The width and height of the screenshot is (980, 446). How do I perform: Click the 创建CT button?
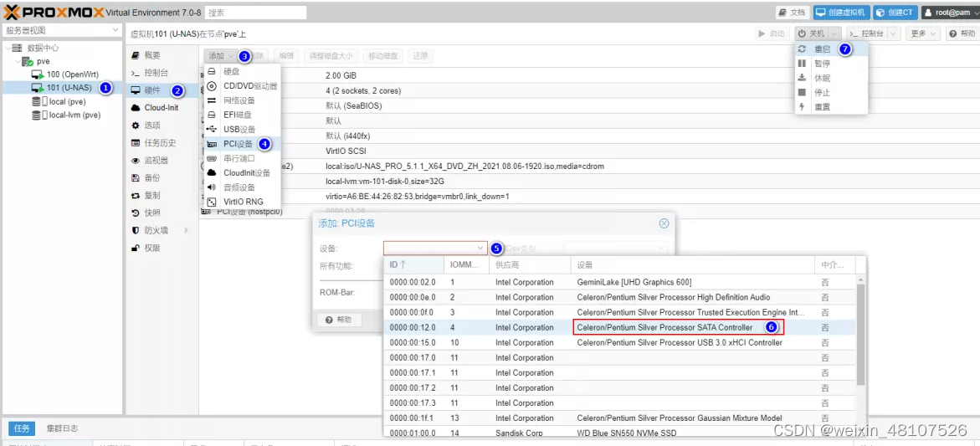[x=895, y=13]
